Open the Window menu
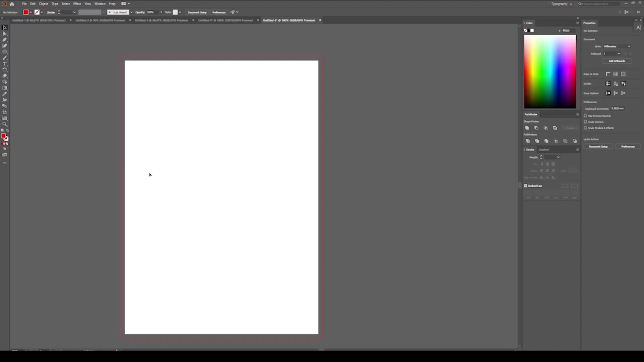This screenshot has width=644, height=362. [100, 4]
